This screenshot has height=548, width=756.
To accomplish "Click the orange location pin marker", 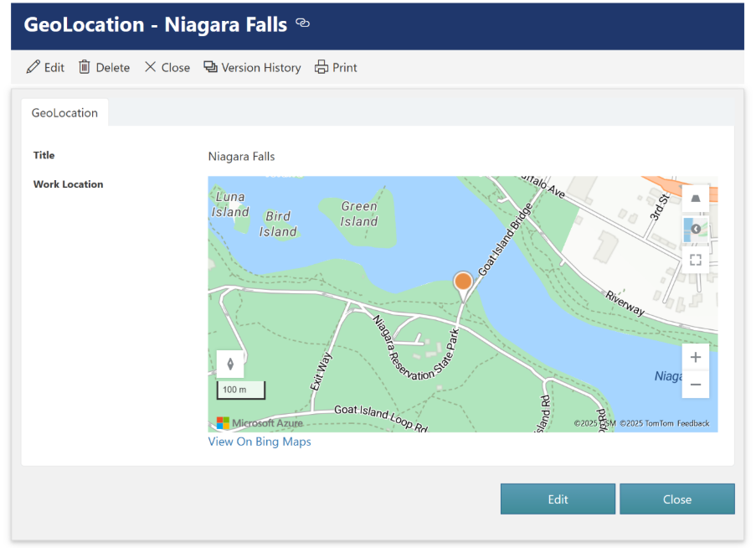I will pos(463,282).
